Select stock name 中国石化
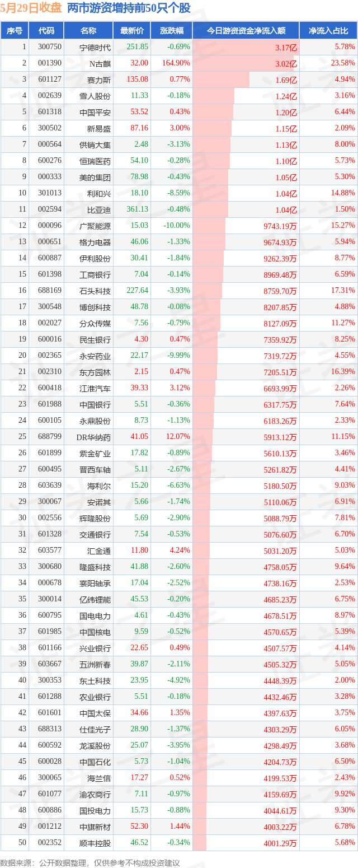Viewport: 358px width, 868px height. (x=95, y=762)
